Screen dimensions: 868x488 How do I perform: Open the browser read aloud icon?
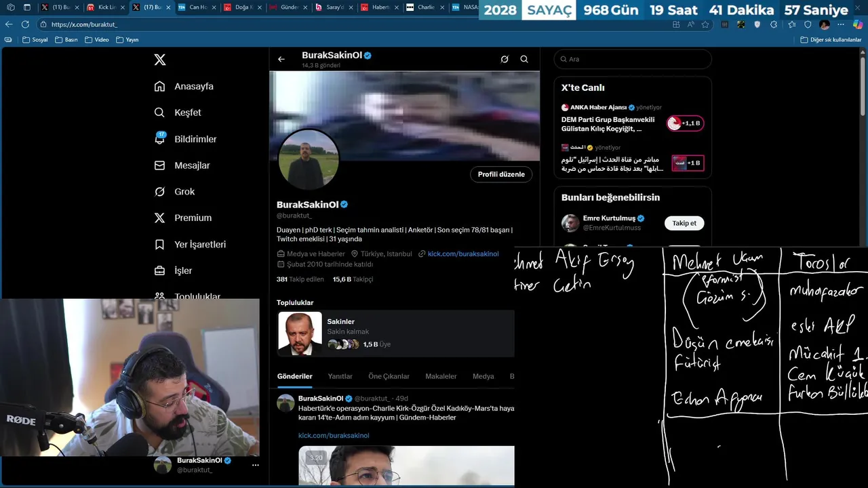pos(690,24)
